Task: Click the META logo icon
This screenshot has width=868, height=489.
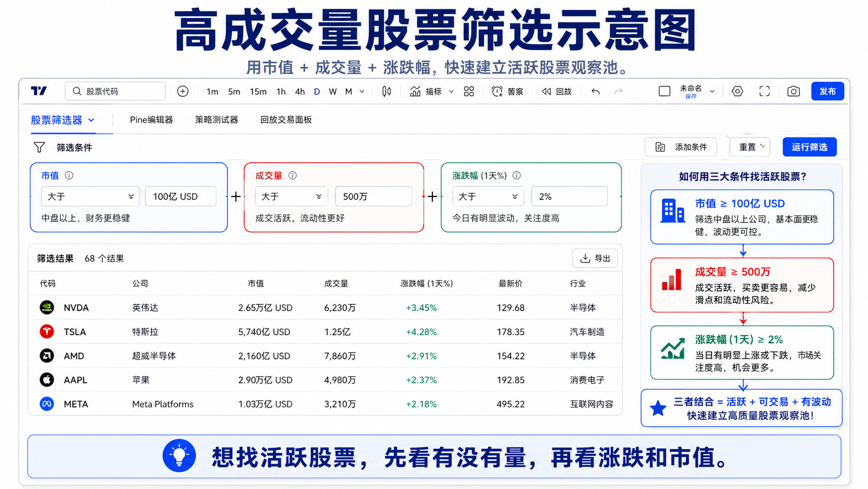Action: click(47, 404)
